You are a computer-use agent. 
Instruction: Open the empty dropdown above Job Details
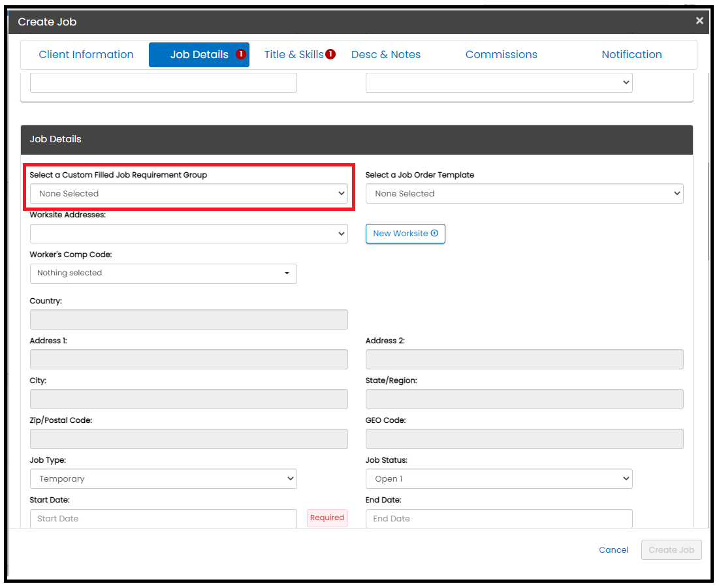pyautogui.click(x=499, y=83)
